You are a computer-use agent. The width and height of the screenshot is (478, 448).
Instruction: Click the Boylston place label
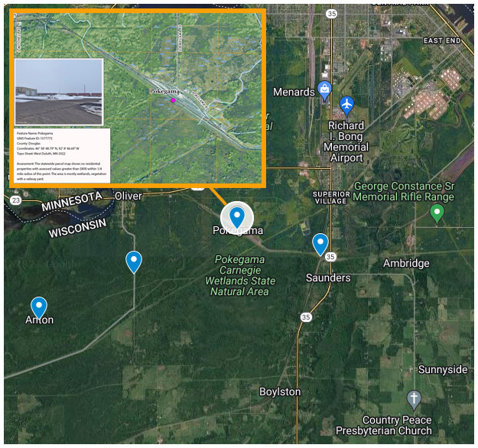click(280, 391)
